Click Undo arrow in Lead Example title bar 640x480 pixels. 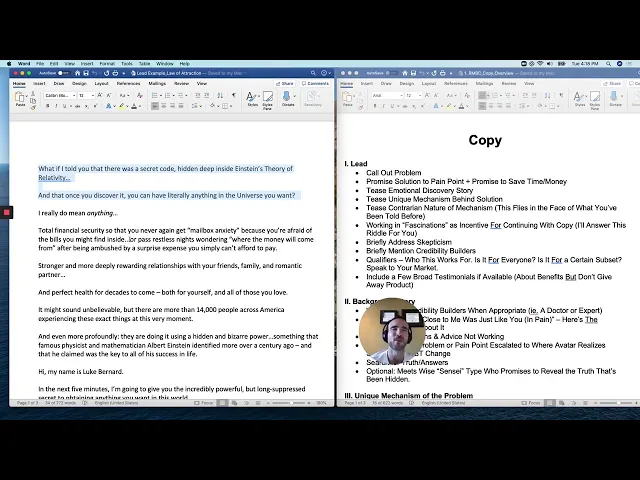click(x=94, y=73)
